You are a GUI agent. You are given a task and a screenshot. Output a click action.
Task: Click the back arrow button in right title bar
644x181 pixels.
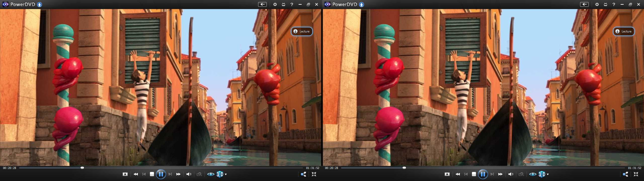click(x=584, y=4)
